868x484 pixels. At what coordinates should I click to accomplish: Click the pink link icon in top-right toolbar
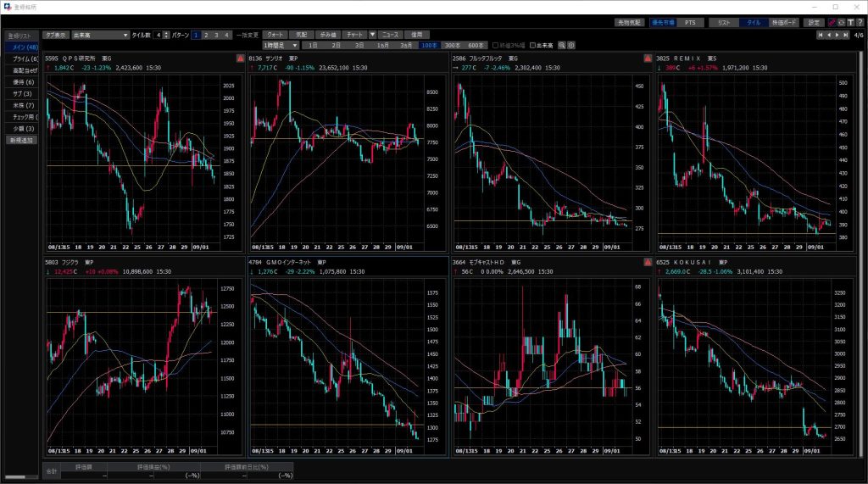[832, 23]
